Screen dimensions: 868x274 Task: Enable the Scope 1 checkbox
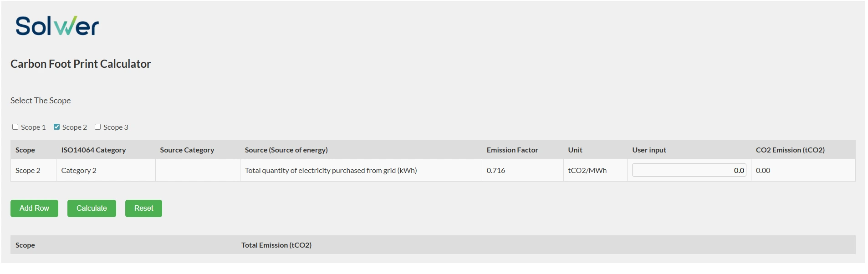15,127
